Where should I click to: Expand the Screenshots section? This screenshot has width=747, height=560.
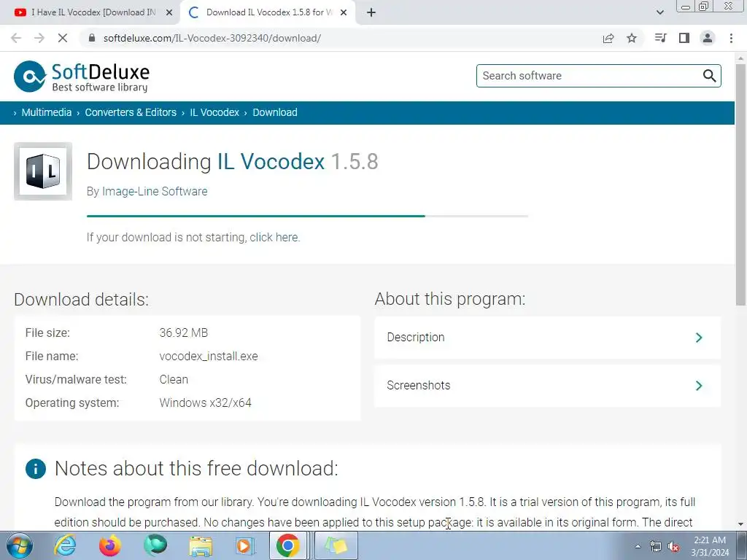547,386
